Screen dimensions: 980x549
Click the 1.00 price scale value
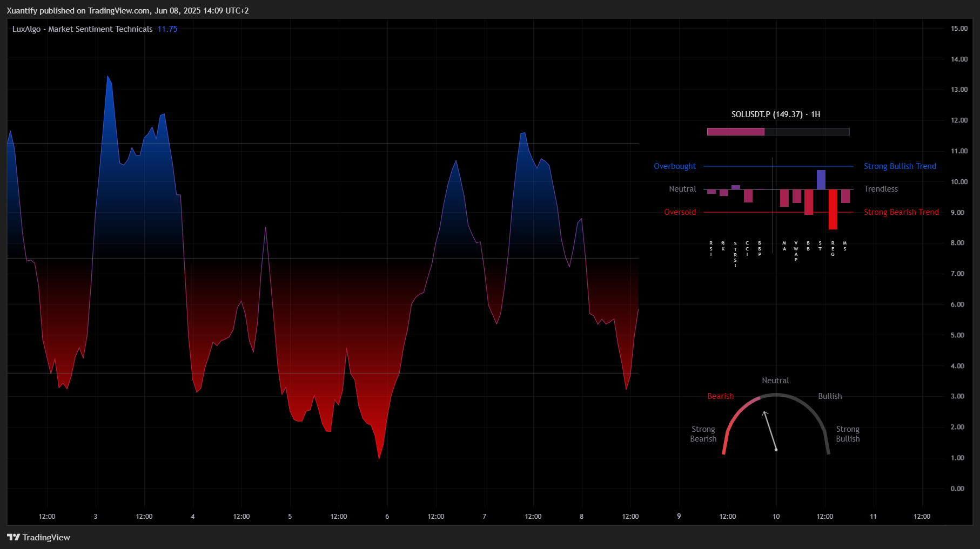(x=958, y=458)
